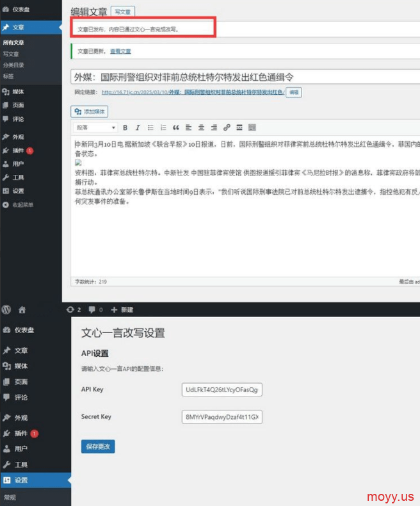The height and width of the screenshot is (506, 420).
Task: Open 设置 in the upper sidebar
Action: pos(31,191)
